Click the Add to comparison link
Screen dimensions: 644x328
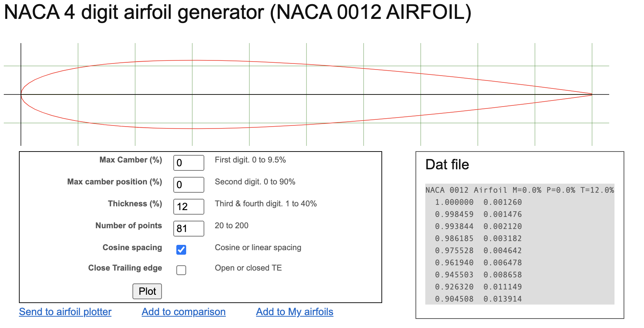tap(184, 312)
